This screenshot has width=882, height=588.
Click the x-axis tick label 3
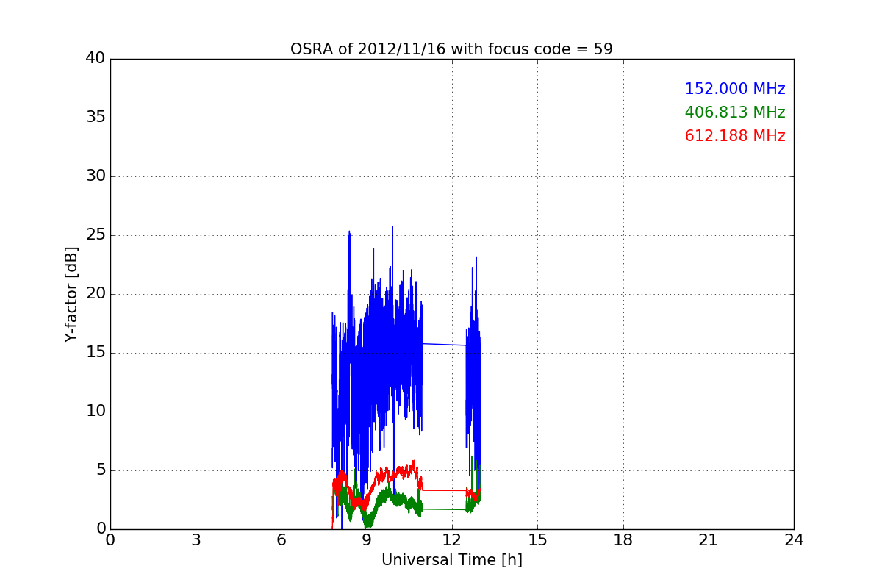(x=196, y=540)
